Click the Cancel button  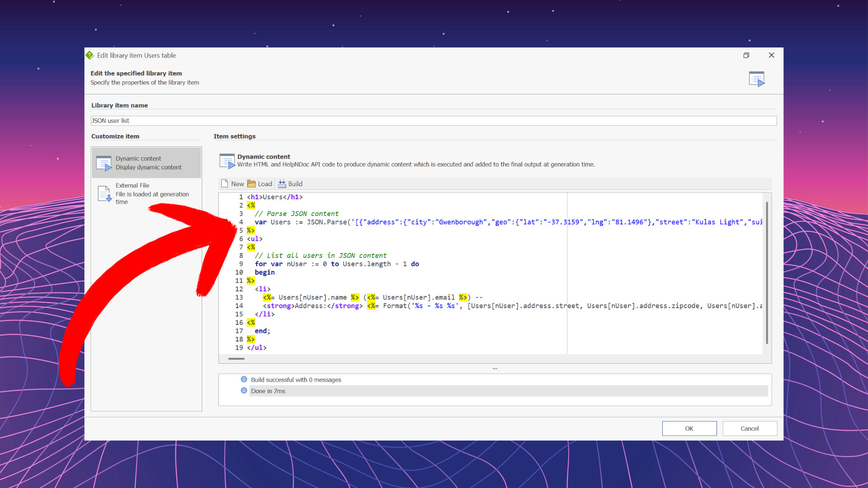[x=750, y=428]
